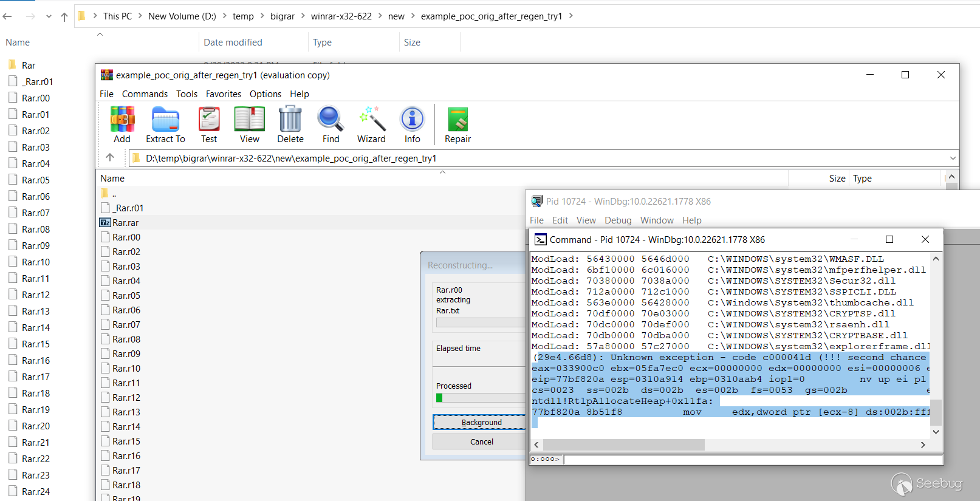Screen dimensions: 980x501
Task: Expand breadcrumb chevron after This PC
Action: 140,16
